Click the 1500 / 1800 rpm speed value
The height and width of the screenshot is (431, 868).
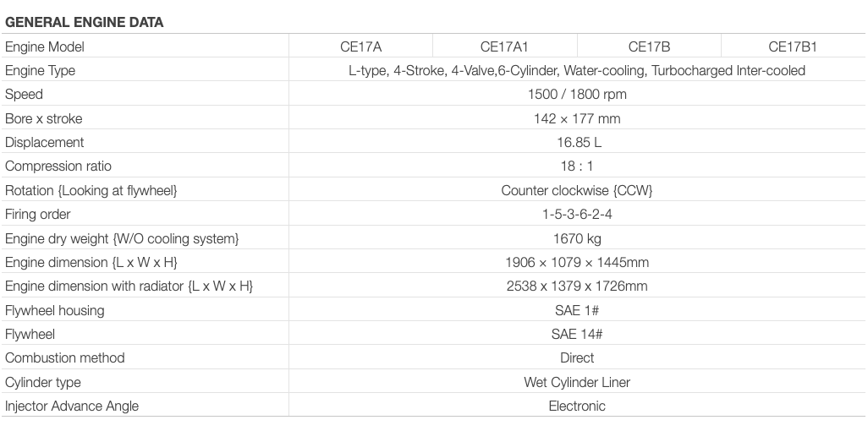tap(577, 95)
